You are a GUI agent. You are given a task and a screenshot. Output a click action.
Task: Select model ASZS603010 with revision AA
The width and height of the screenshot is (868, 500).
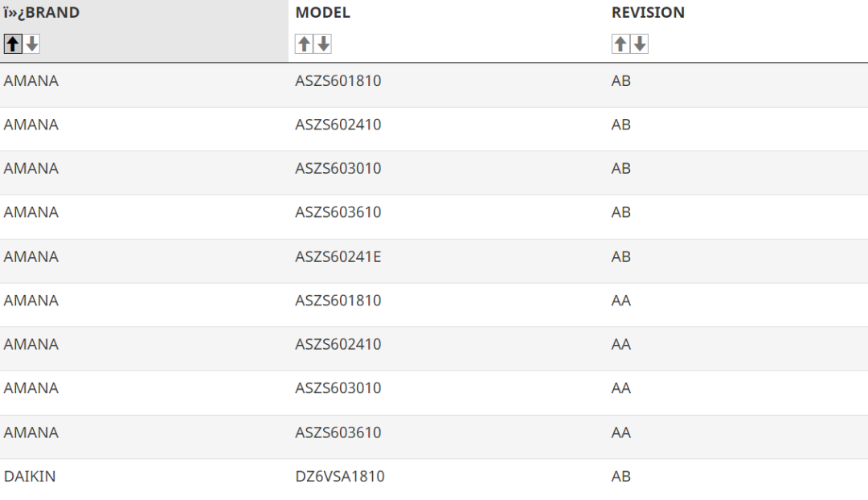pyautogui.click(x=338, y=388)
